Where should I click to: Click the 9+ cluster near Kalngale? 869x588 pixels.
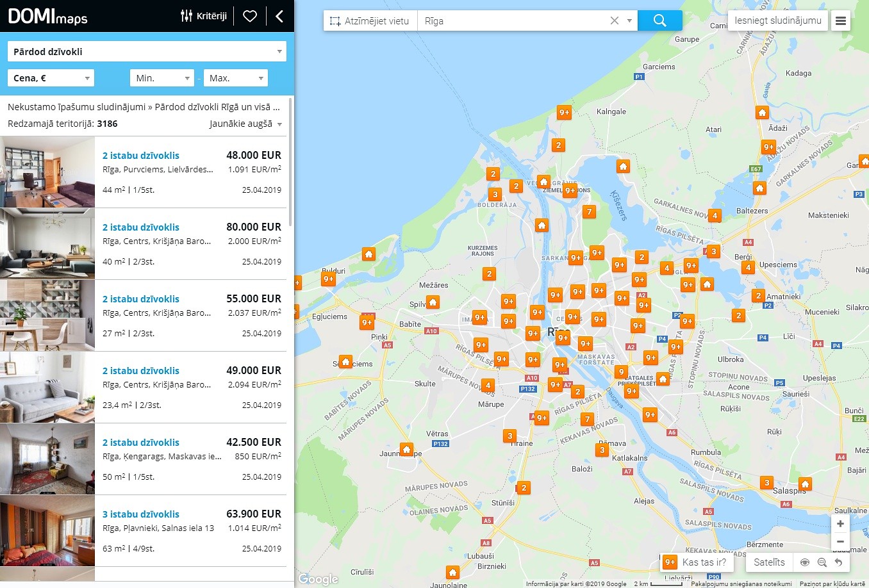click(x=564, y=112)
